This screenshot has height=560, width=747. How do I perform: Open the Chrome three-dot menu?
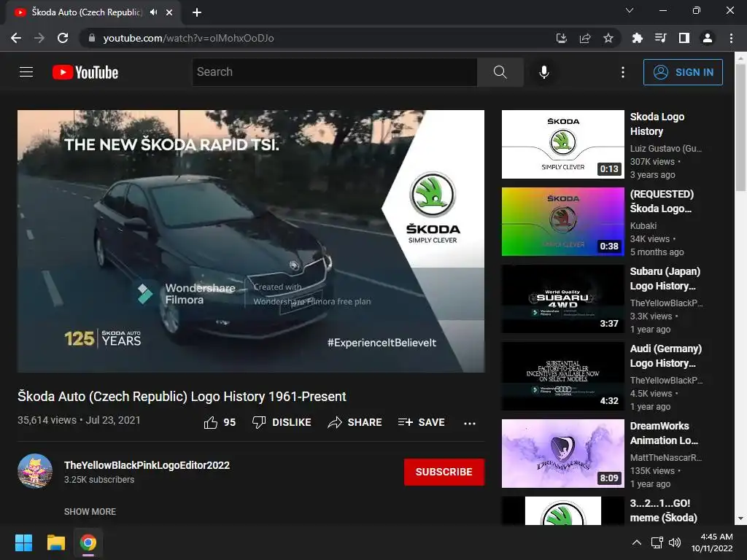[731, 38]
